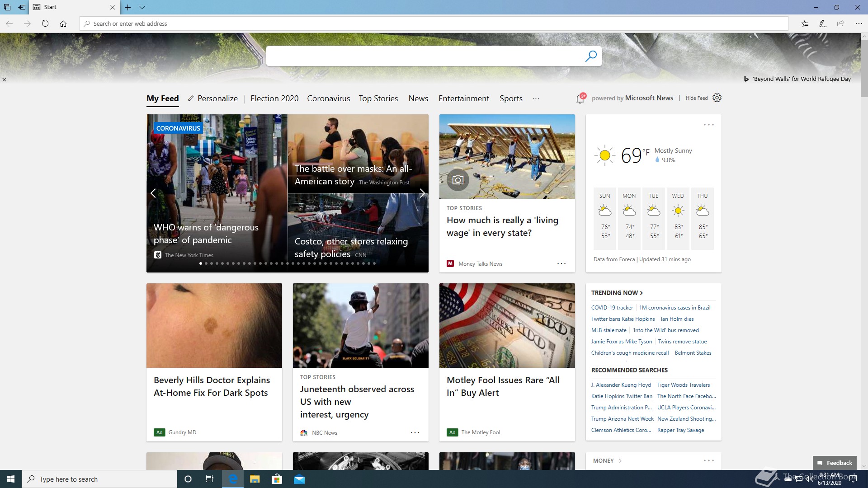Click the camera gallery icon on living wage story

tap(458, 180)
